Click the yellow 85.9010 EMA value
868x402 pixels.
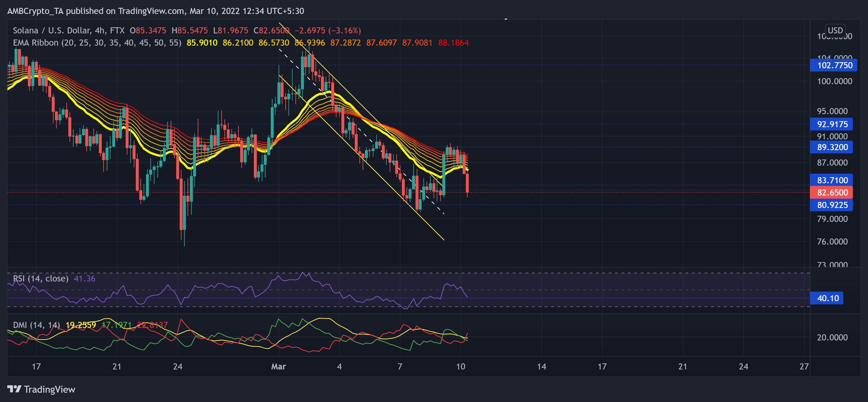[202, 43]
